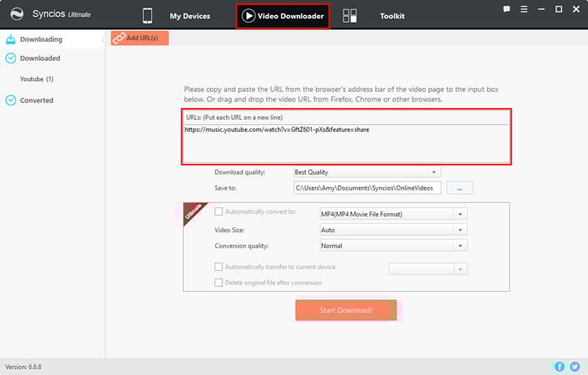Image resolution: width=588 pixels, height=375 pixels.
Task: Open the feedback chat bubble icon
Action: pyautogui.click(x=507, y=9)
